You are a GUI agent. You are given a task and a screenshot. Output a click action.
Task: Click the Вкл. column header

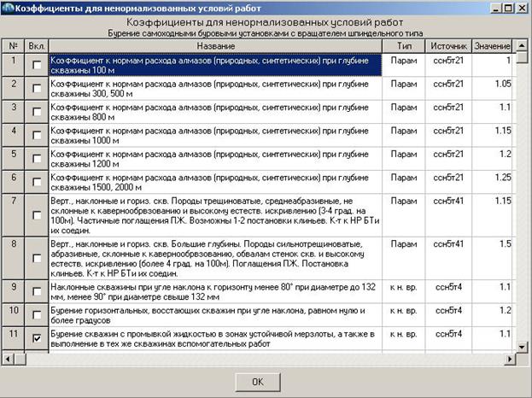pyautogui.click(x=37, y=46)
